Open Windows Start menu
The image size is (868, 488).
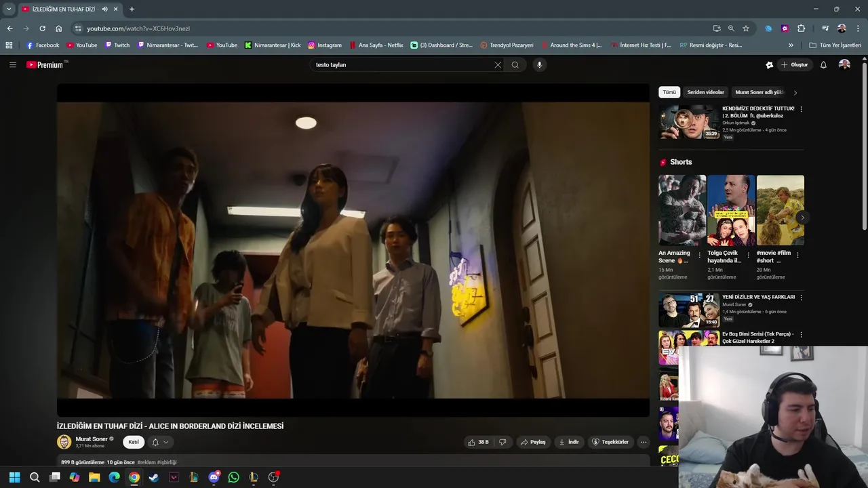point(14,477)
